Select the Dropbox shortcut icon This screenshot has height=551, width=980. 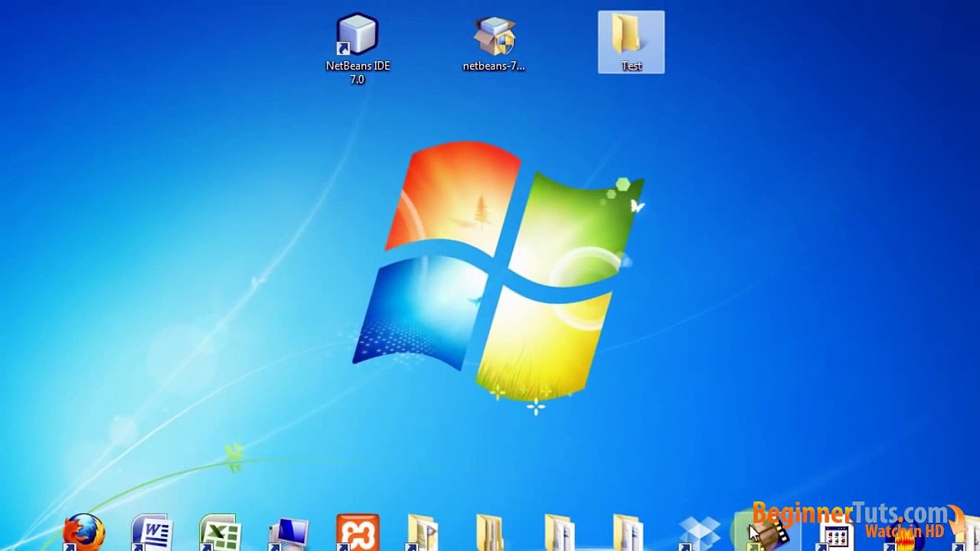click(700, 533)
